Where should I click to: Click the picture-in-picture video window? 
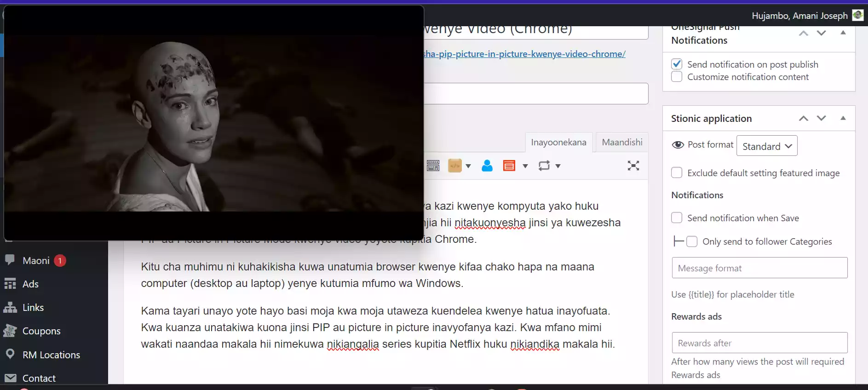[x=214, y=123]
